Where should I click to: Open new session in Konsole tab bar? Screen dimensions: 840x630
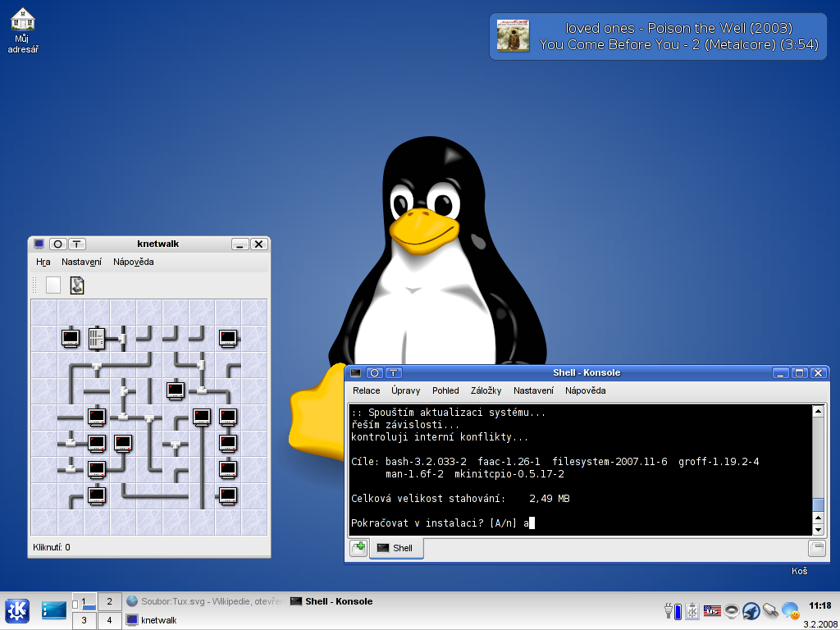[x=358, y=548]
